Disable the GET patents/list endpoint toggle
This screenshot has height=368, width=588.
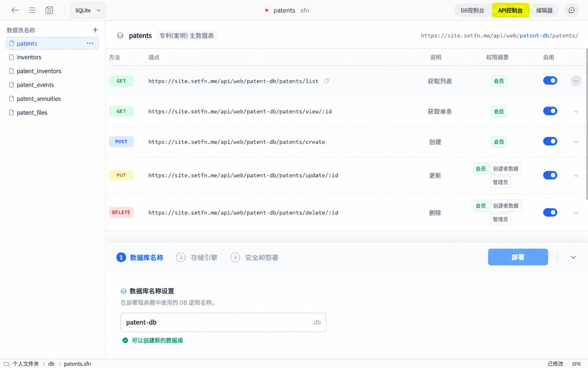(550, 81)
